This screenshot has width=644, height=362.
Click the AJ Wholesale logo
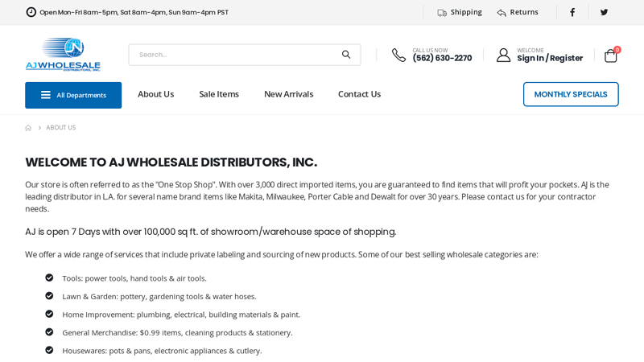(x=63, y=54)
